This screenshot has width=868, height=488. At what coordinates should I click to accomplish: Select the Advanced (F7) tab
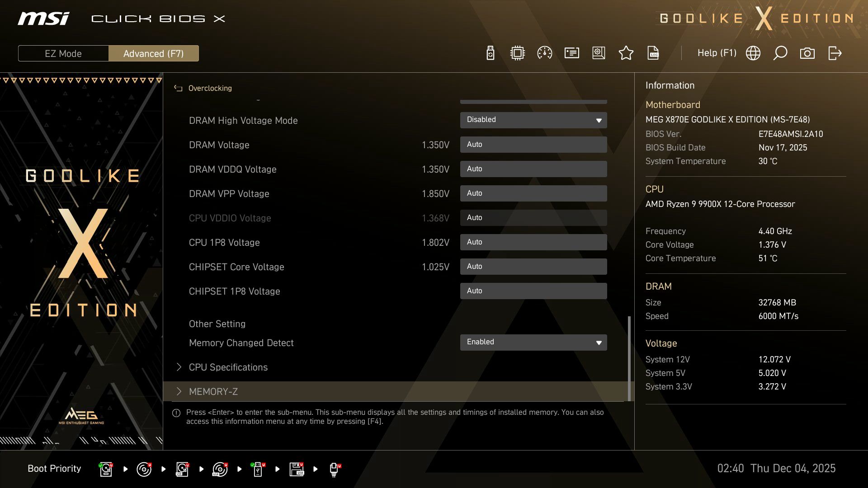point(154,53)
